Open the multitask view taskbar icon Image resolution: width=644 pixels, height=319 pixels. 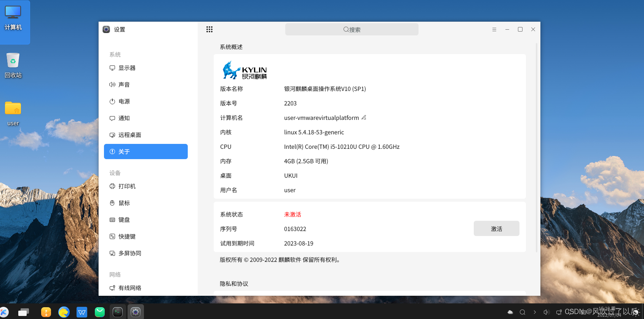[x=24, y=312]
